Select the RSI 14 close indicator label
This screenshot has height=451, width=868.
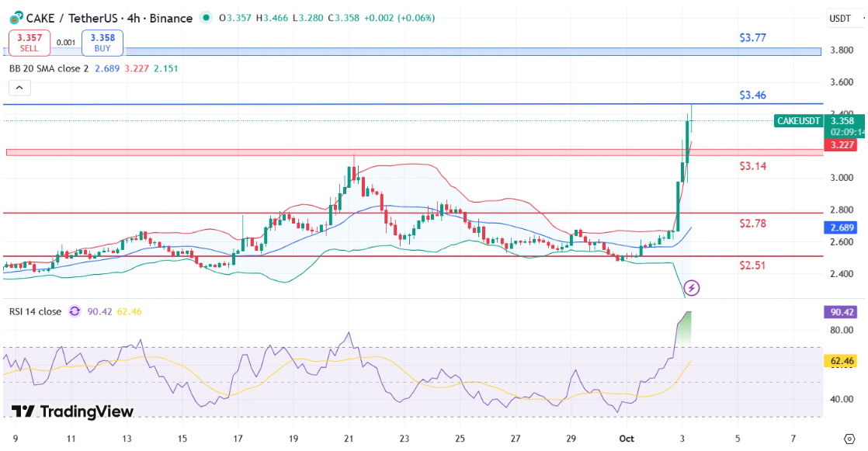35,311
